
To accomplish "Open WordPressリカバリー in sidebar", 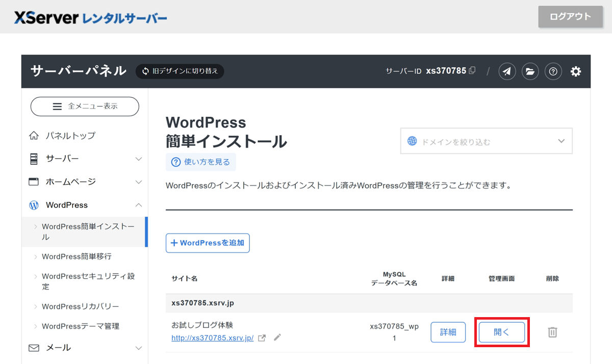I will 81,306.
